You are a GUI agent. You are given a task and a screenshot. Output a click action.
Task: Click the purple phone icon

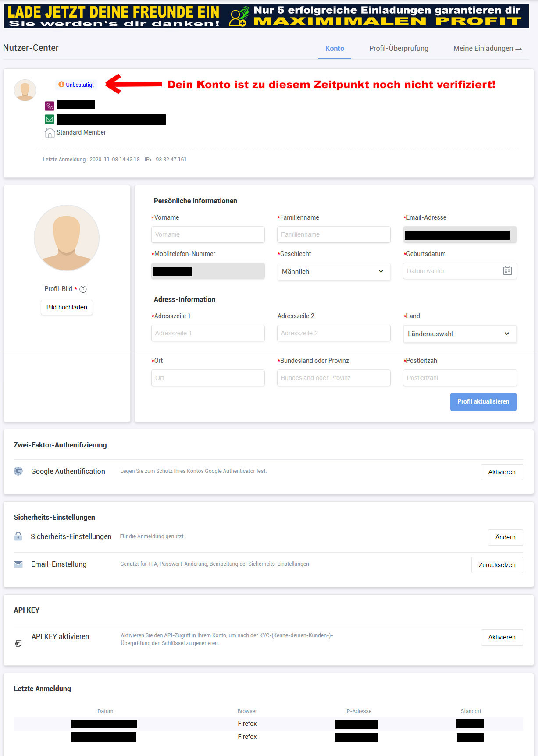[x=50, y=106]
